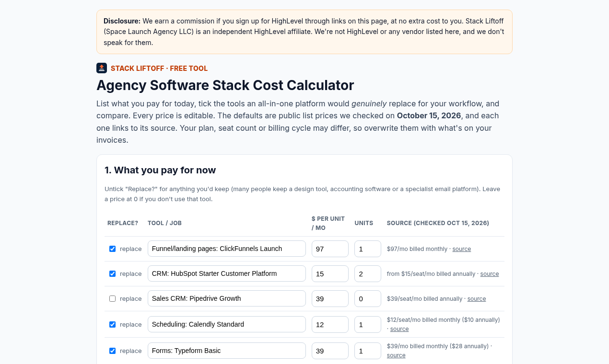Click the "UNITS" column header
The image size is (609, 364).
pyautogui.click(x=364, y=223)
